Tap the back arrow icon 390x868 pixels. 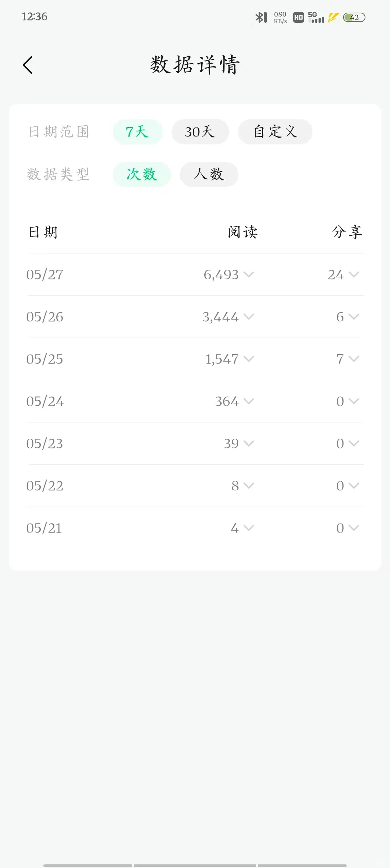pyautogui.click(x=28, y=65)
